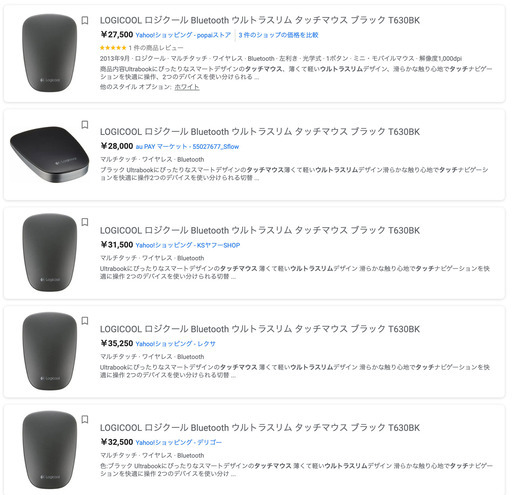The height and width of the screenshot is (495, 512).
Task: Open the ¥28,000 product title
Action: [260, 132]
